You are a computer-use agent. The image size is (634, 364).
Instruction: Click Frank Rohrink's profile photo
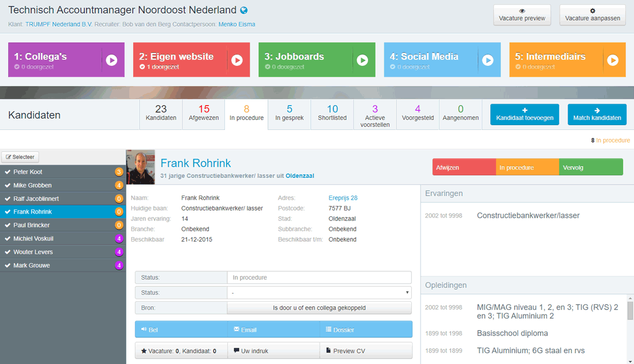[140, 167]
